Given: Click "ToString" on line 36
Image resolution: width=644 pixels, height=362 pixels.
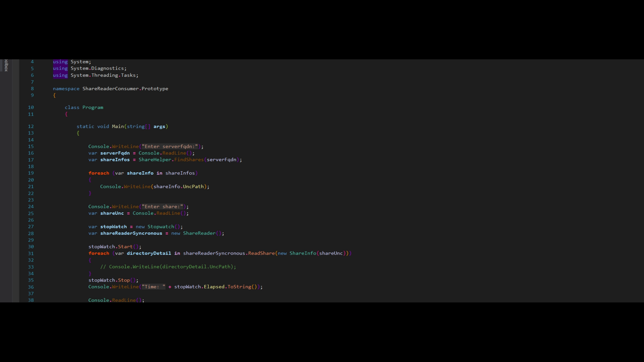Looking at the screenshot, I should point(239,287).
